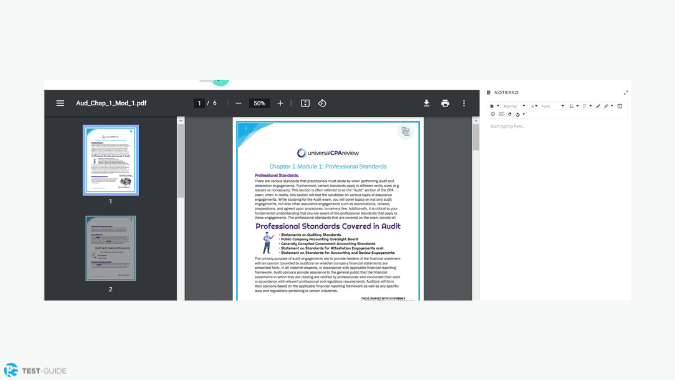Select page 1 thumbnail in sidebar
Image resolution: width=675 pixels, height=380 pixels.
click(111, 161)
